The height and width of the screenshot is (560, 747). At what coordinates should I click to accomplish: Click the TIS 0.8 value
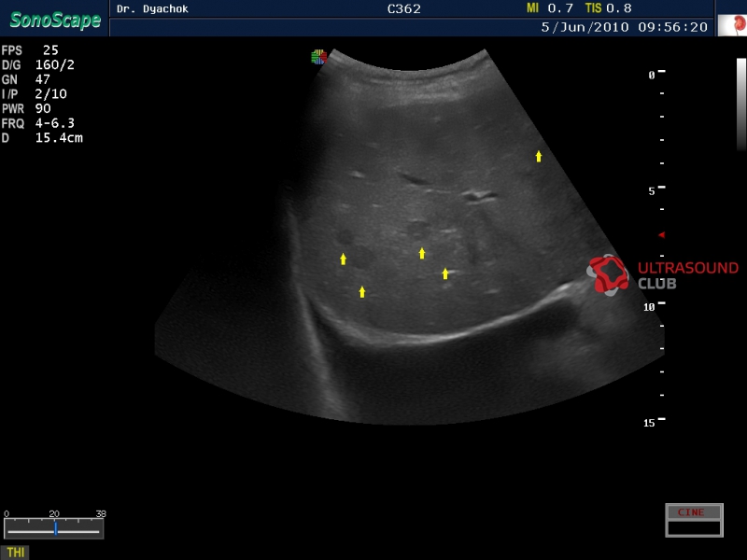coord(609,8)
